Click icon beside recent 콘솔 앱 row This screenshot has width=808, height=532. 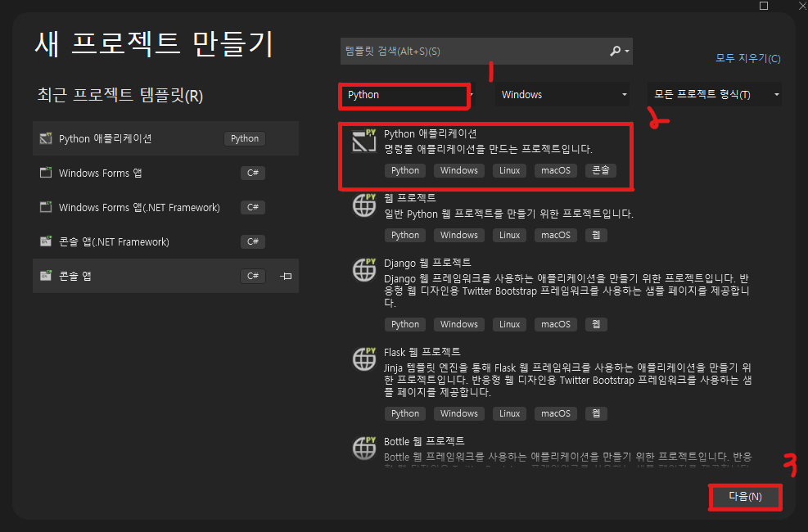46,276
